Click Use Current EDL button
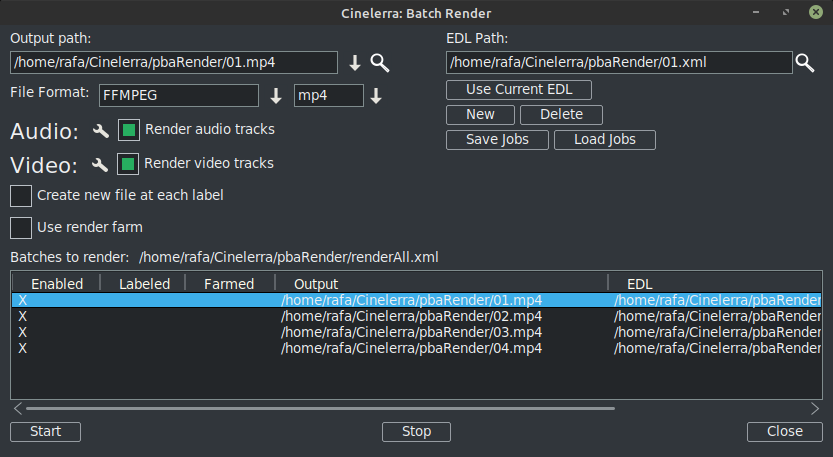 click(519, 89)
